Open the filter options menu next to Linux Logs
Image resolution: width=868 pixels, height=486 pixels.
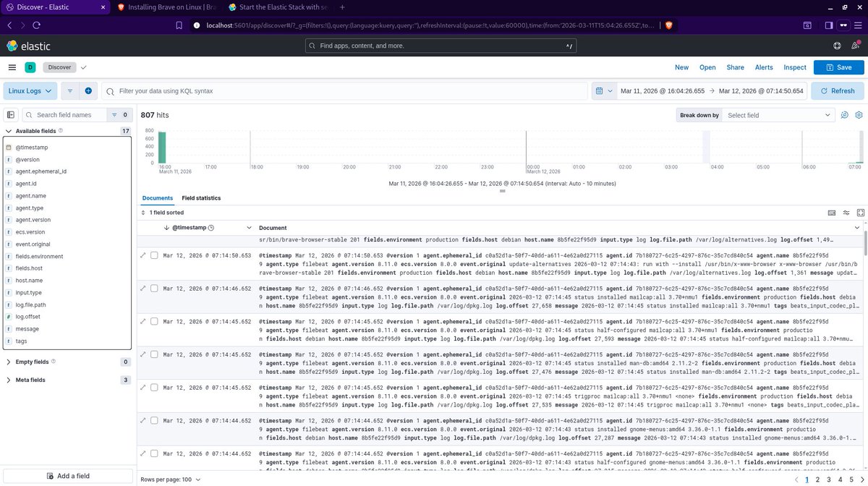tap(70, 91)
